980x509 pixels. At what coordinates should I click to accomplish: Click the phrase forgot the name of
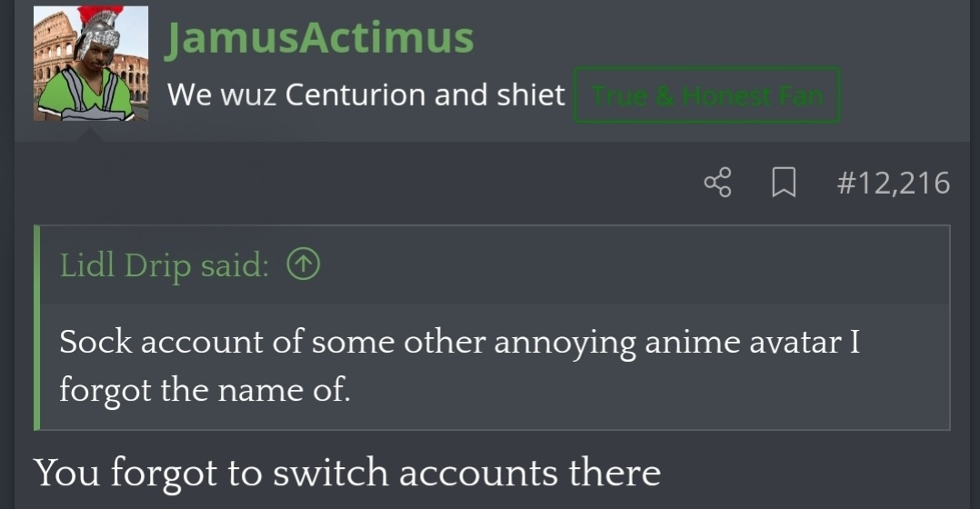(205, 389)
